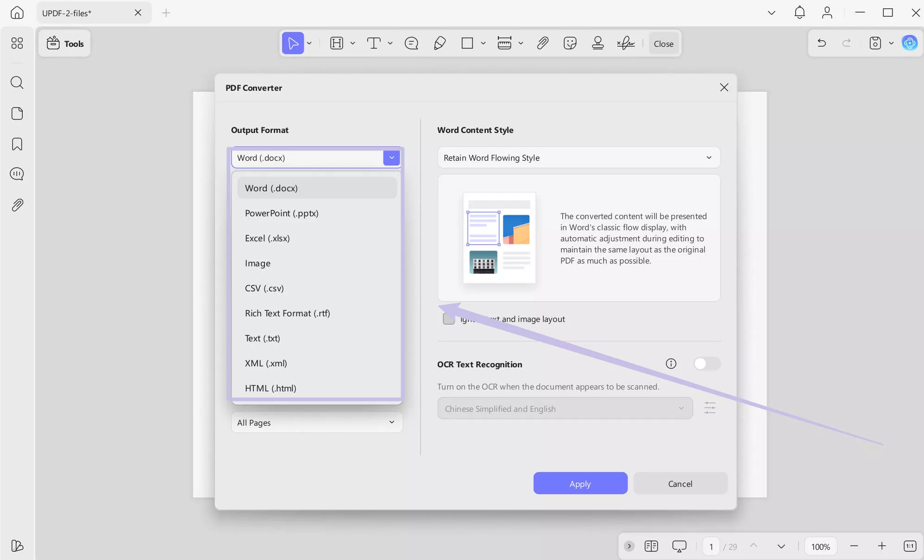Click the OCR info tooltip icon
924x560 pixels.
tap(671, 364)
